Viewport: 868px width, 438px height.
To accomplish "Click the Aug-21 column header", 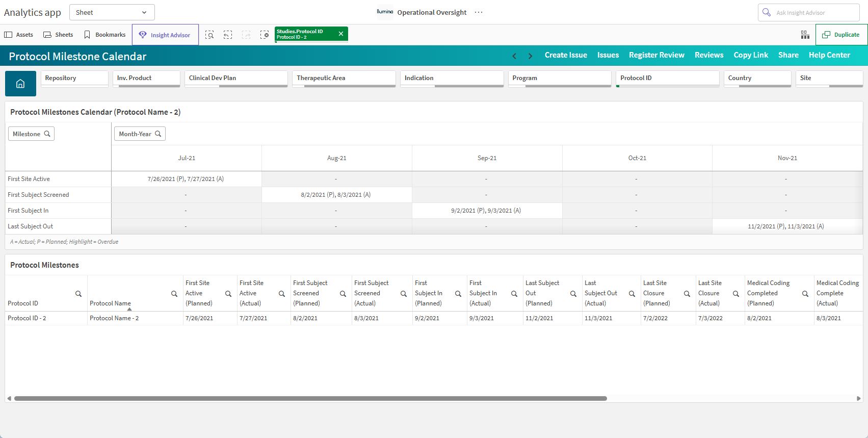I will 337,158.
